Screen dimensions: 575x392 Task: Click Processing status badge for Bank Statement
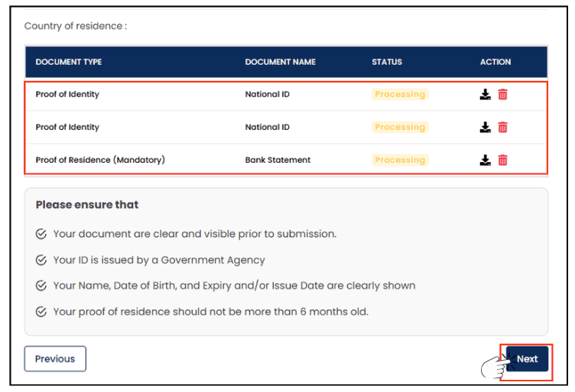(x=400, y=160)
